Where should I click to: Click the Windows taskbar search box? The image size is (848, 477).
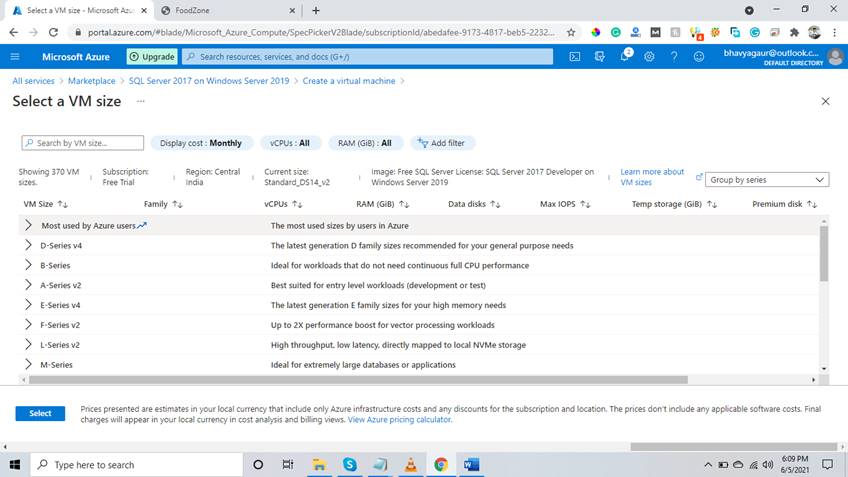point(136,465)
